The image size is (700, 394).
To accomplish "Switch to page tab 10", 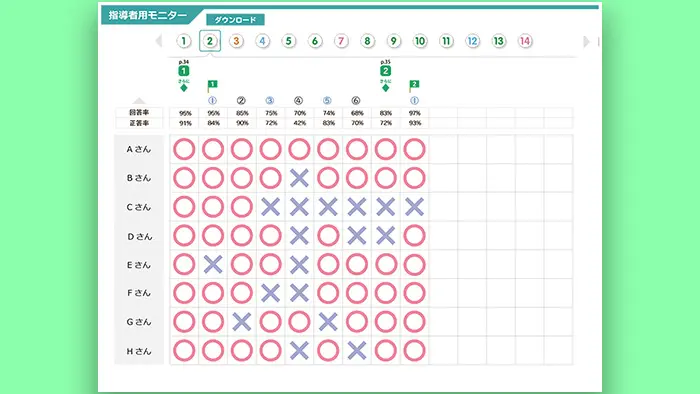I will pyautogui.click(x=420, y=41).
